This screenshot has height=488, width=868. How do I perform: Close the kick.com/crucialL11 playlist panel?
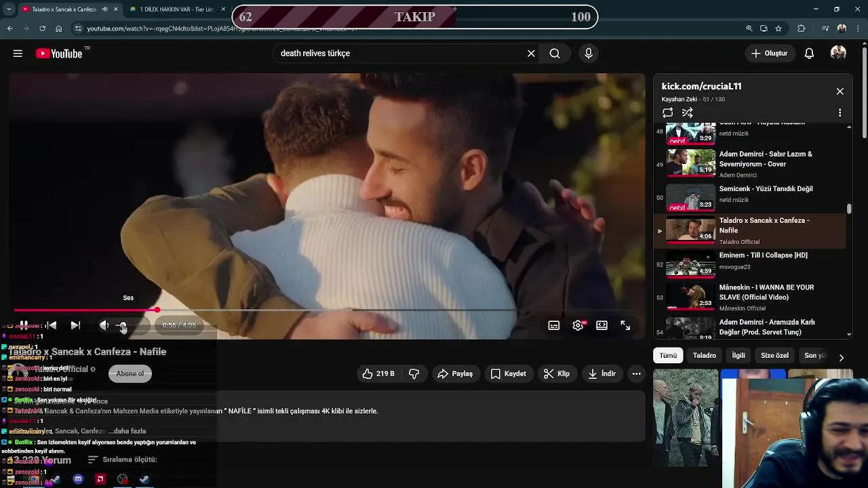840,91
